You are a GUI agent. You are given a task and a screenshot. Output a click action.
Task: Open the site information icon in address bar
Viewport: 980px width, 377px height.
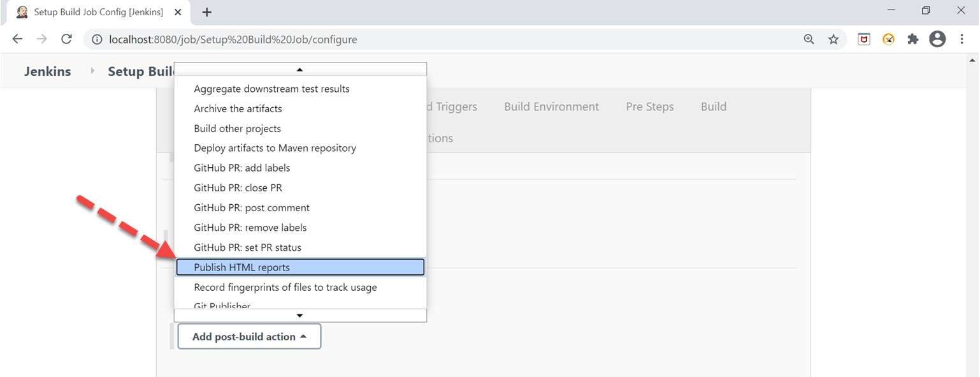[97, 40]
